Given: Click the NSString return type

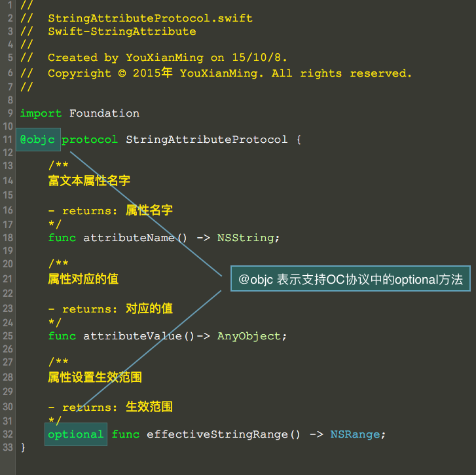Looking at the screenshot, I should click(246, 237).
